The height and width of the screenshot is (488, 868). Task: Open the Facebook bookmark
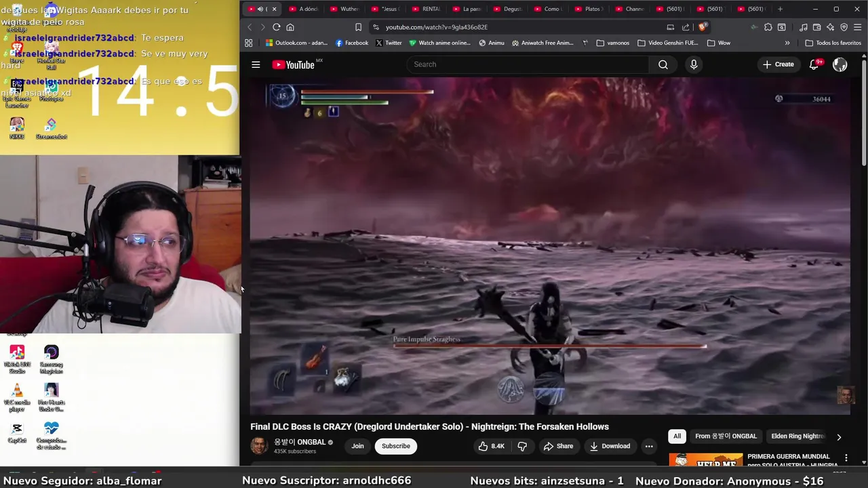click(x=352, y=43)
